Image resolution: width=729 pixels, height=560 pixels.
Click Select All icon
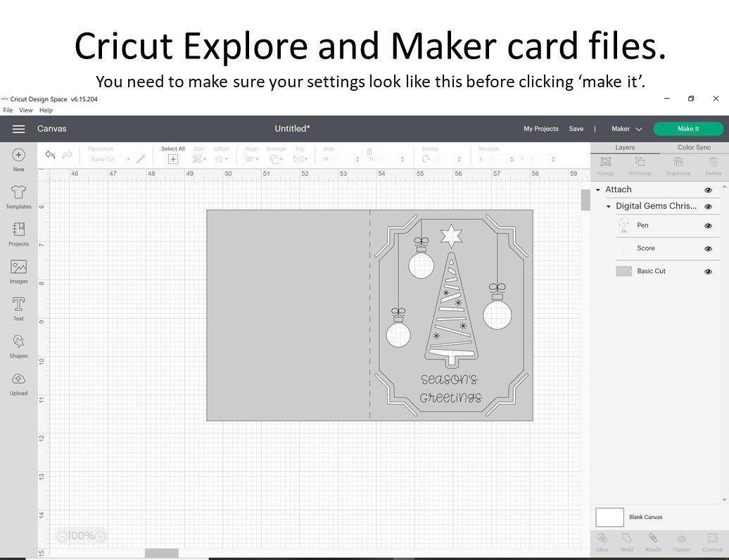coord(173,159)
